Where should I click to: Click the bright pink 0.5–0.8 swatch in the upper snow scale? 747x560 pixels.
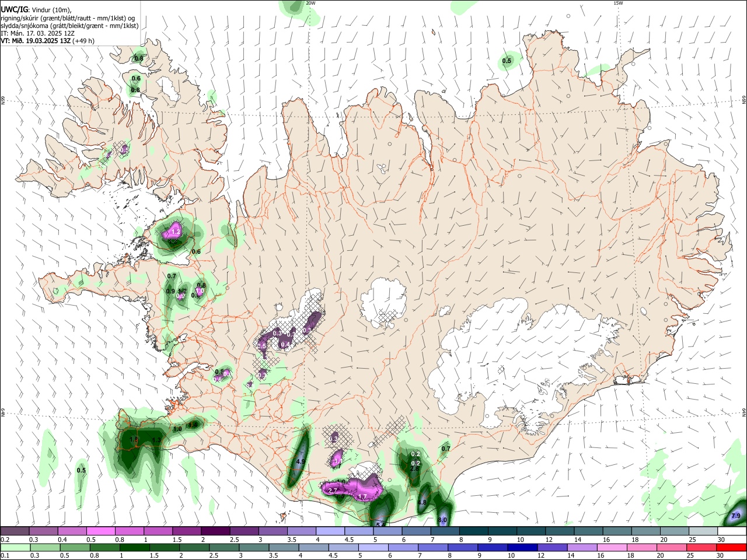[x=100, y=531]
